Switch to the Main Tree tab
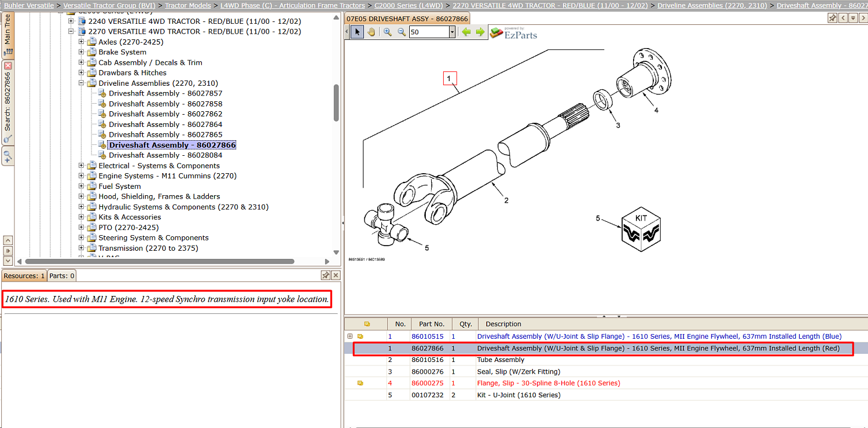The image size is (868, 428). tap(8, 36)
